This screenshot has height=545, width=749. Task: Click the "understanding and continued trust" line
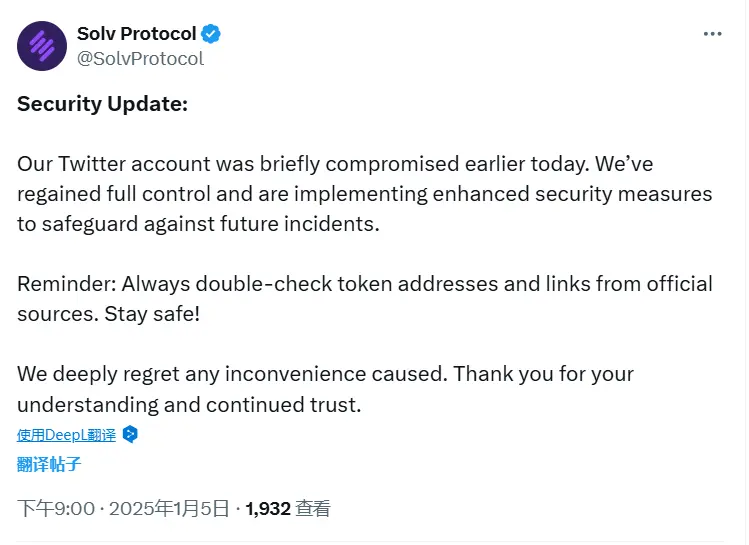(x=188, y=404)
